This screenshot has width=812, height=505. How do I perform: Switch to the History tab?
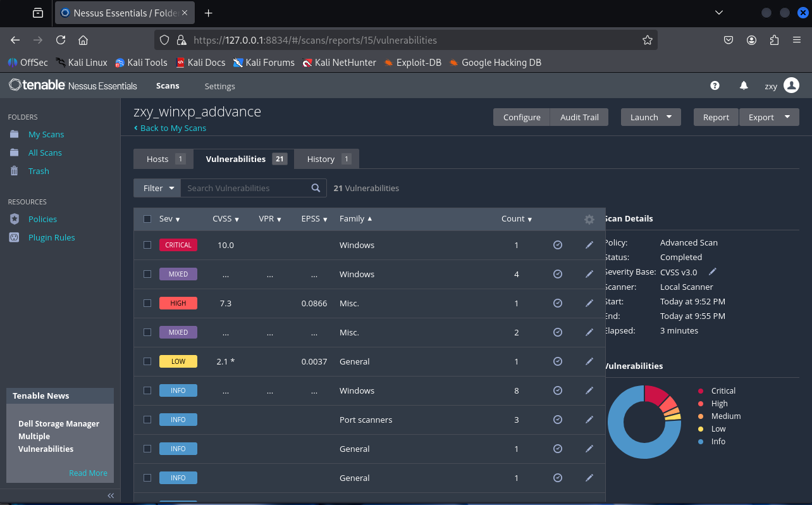327,159
